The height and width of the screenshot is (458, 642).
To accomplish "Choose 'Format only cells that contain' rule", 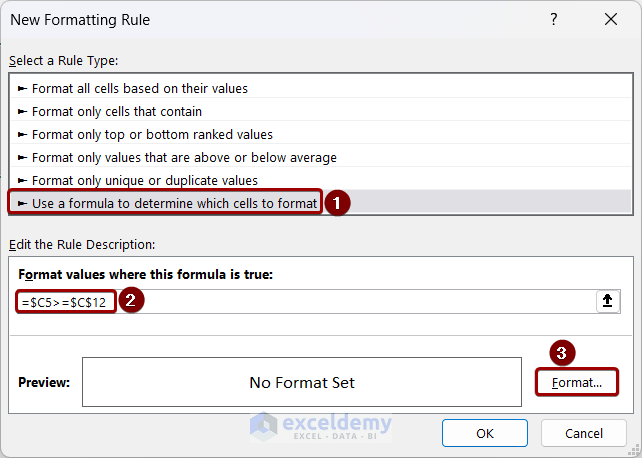I will click(117, 111).
